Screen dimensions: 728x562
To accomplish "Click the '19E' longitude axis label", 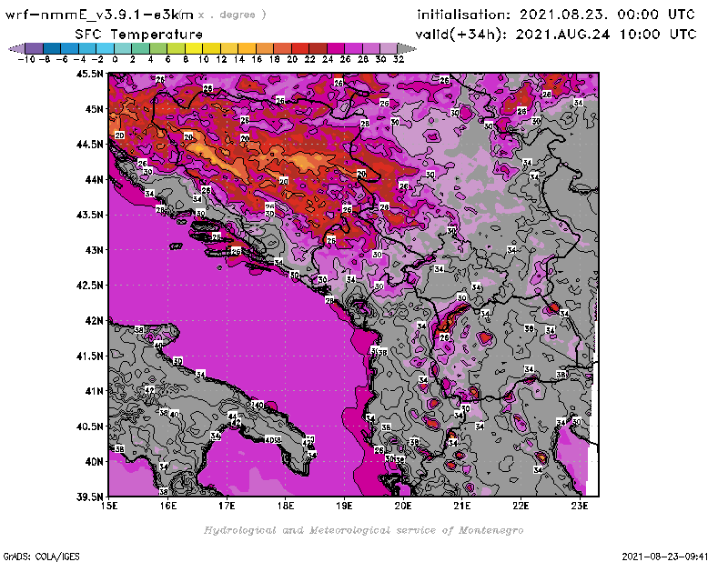I will point(344,506).
